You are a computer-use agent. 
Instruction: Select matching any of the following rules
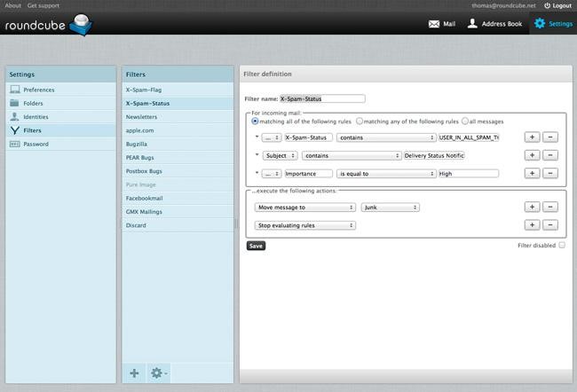[x=360, y=121]
